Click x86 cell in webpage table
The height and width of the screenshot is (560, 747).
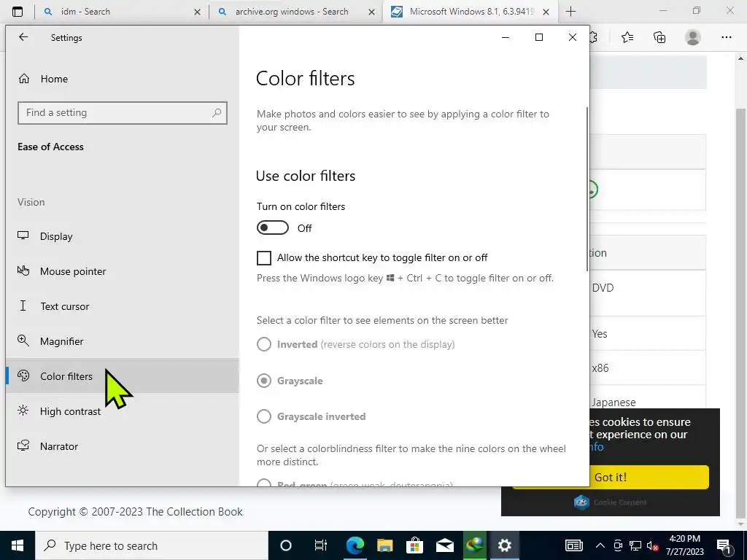tap(600, 368)
